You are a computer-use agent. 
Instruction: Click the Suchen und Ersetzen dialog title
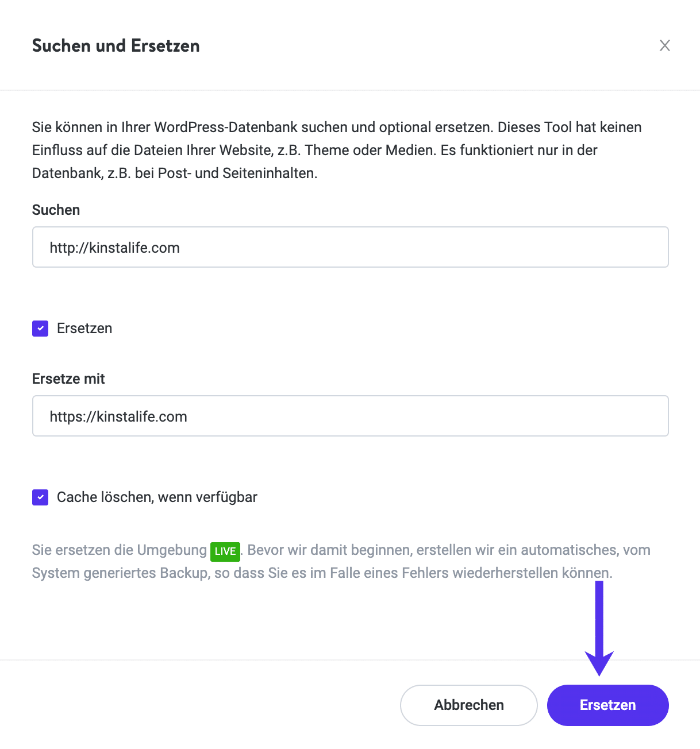[116, 45]
